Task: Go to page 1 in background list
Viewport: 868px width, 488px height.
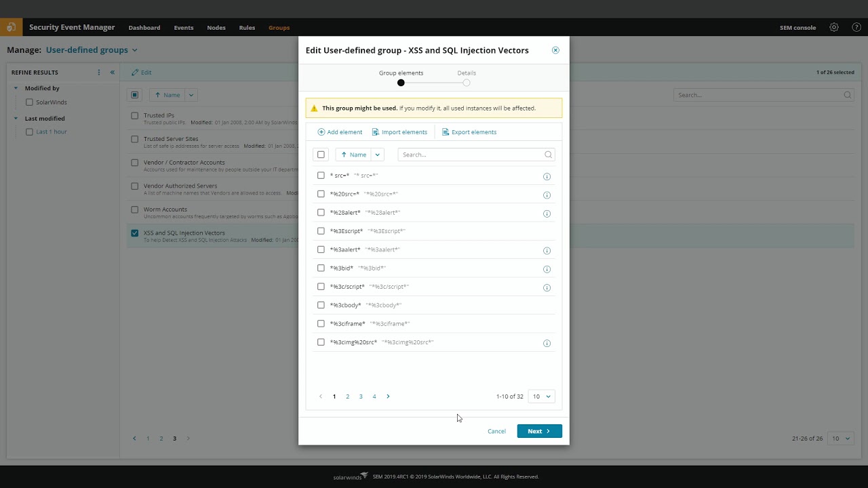Action: click(x=148, y=439)
